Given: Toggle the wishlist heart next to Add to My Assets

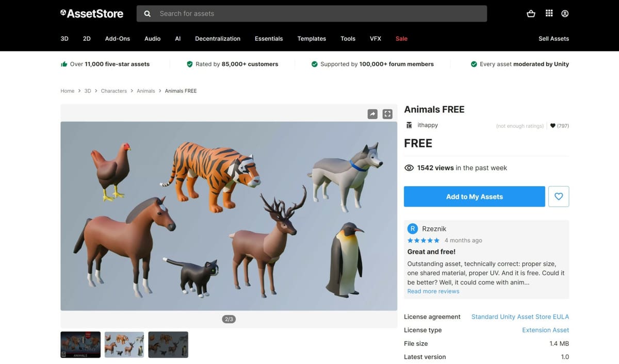Looking at the screenshot, I should pos(559,196).
